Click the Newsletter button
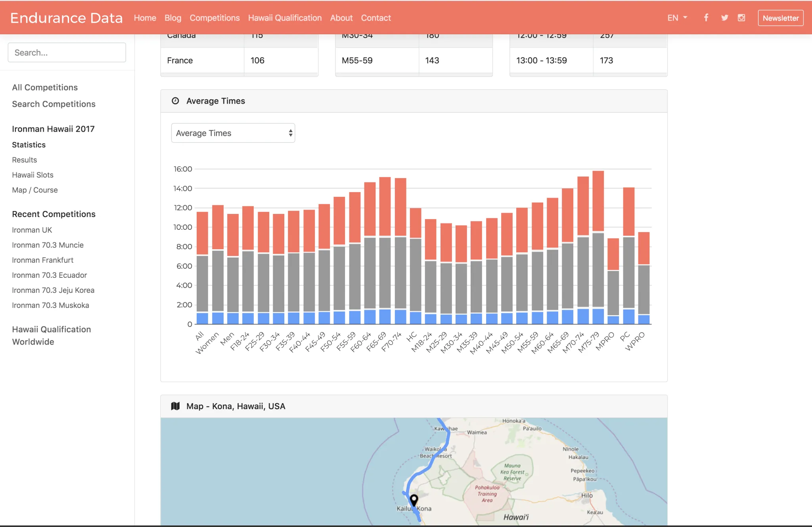The width and height of the screenshot is (812, 527). pos(780,17)
